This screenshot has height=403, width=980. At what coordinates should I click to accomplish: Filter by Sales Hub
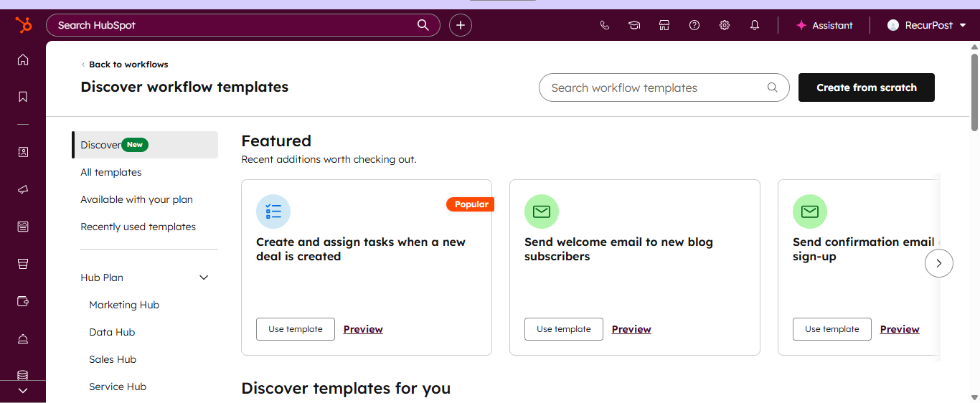click(x=113, y=359)
